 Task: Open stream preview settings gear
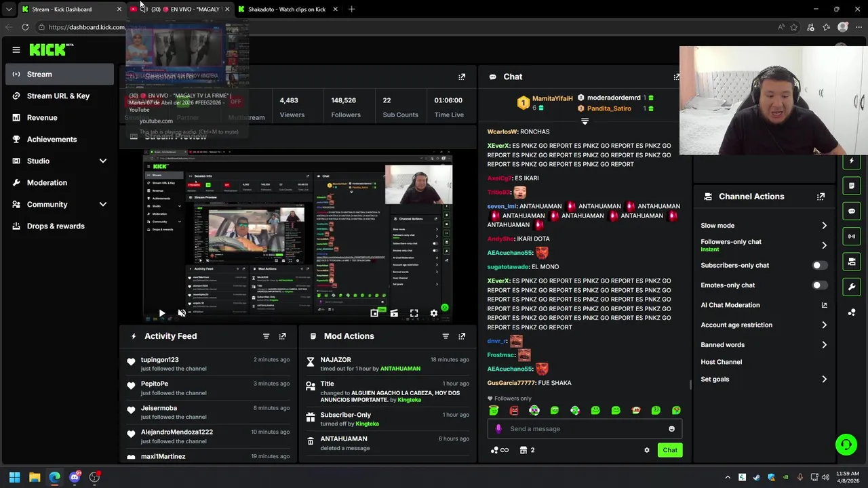coord(434,313)
